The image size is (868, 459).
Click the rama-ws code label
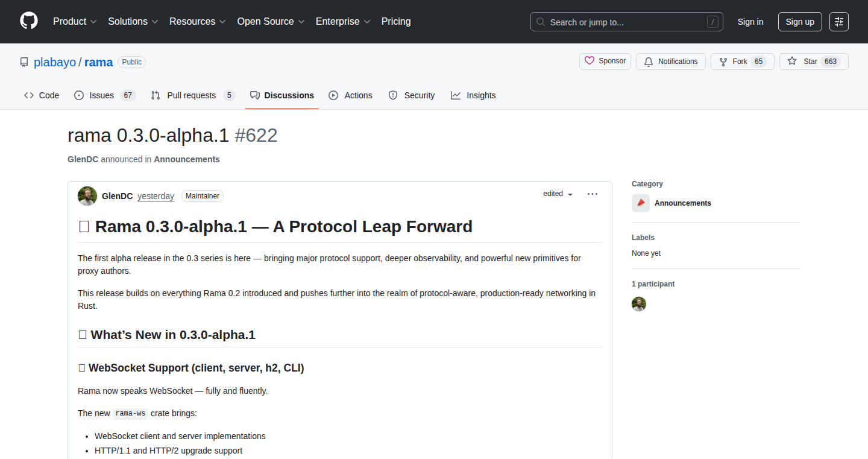pyautogui.click(x=130, y=413)
